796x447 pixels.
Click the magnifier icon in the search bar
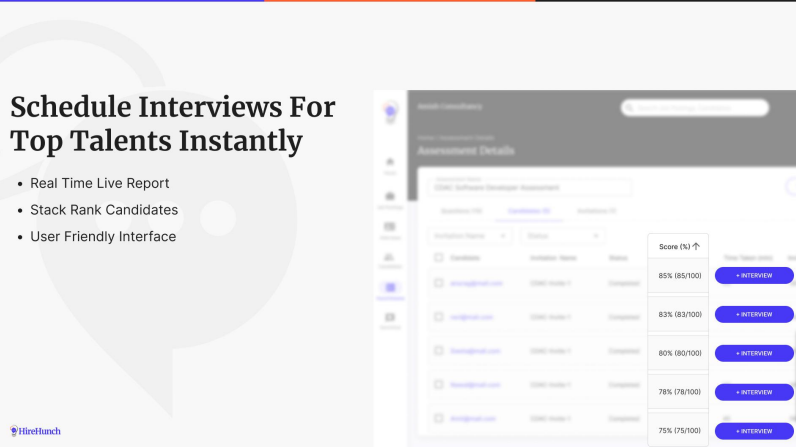(629, 108)
